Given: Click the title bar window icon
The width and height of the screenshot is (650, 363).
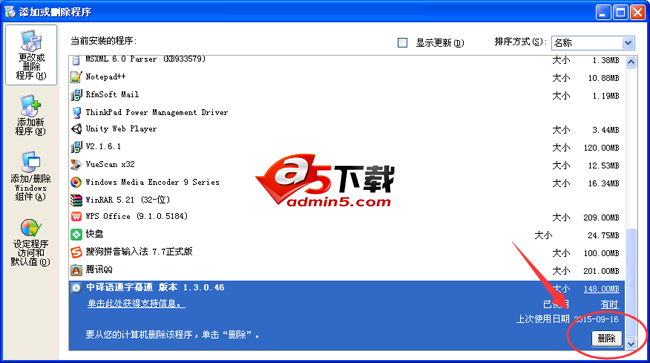Looking at the screenshot, I should coord(10,12).
